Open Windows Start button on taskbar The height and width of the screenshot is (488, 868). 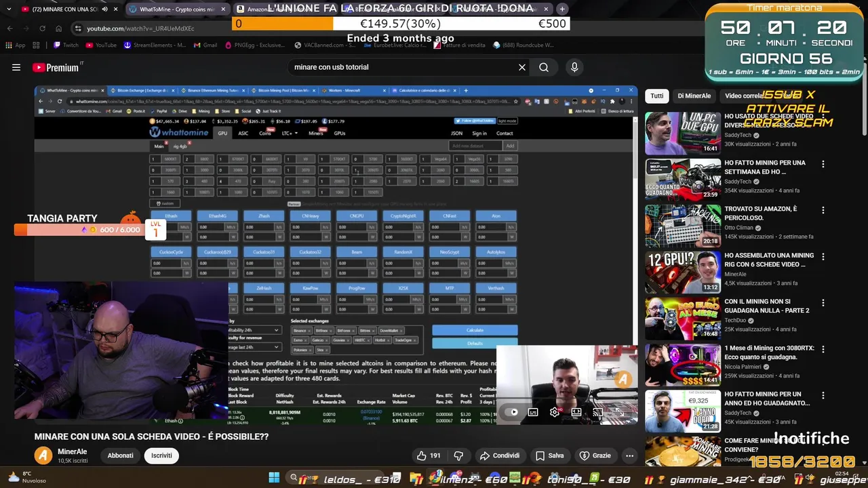coord(274,478)
